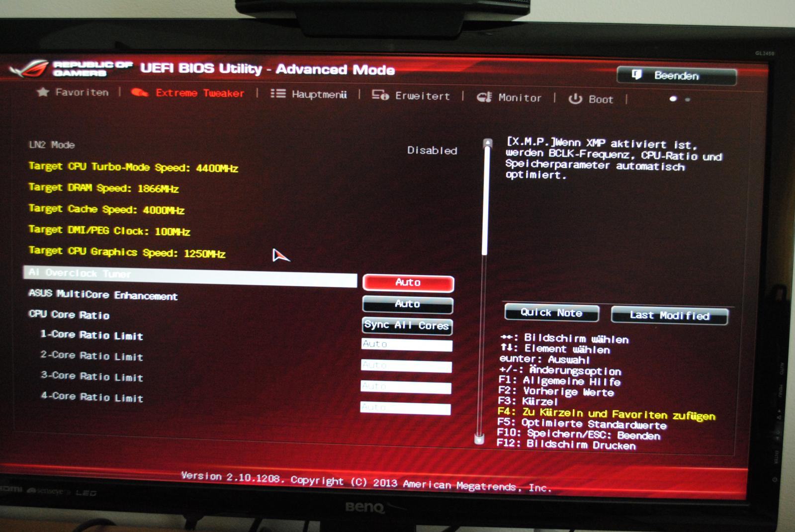Click the scrollbar up arrow

pos(488,143)
